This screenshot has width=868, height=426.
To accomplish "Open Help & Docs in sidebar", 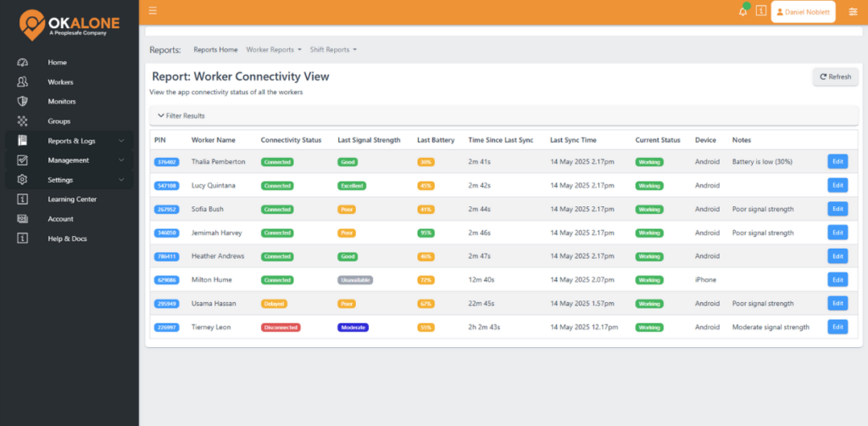I will 67,238.
